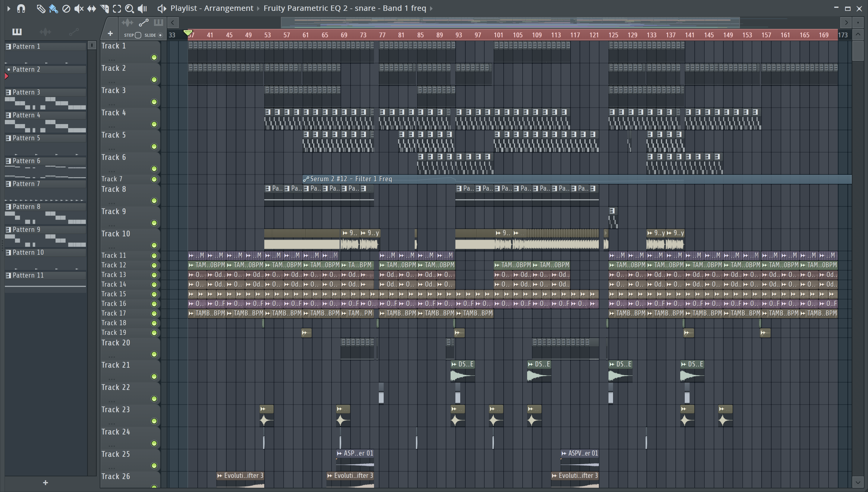Mute Track 10 with its green LED
This screenshot has height=492, width=868.
pyautogui.click(x=154, y=245)
